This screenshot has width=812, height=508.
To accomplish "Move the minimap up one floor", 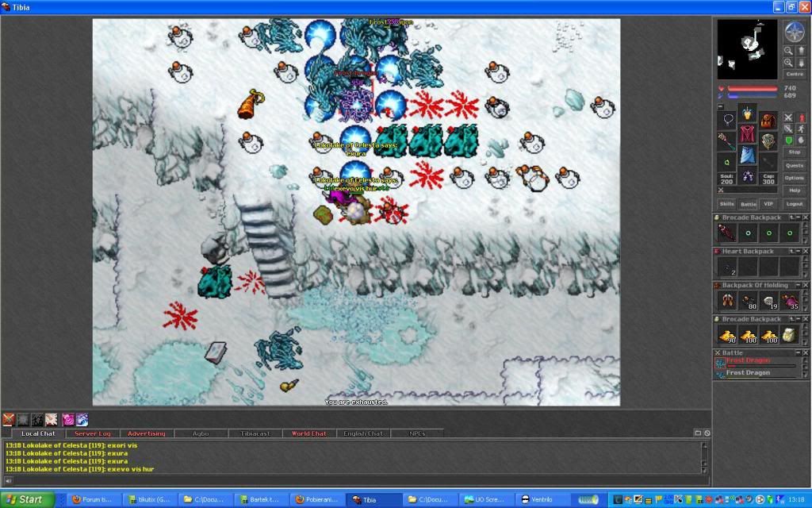I will pyautogui.click(x=800, y=51).
